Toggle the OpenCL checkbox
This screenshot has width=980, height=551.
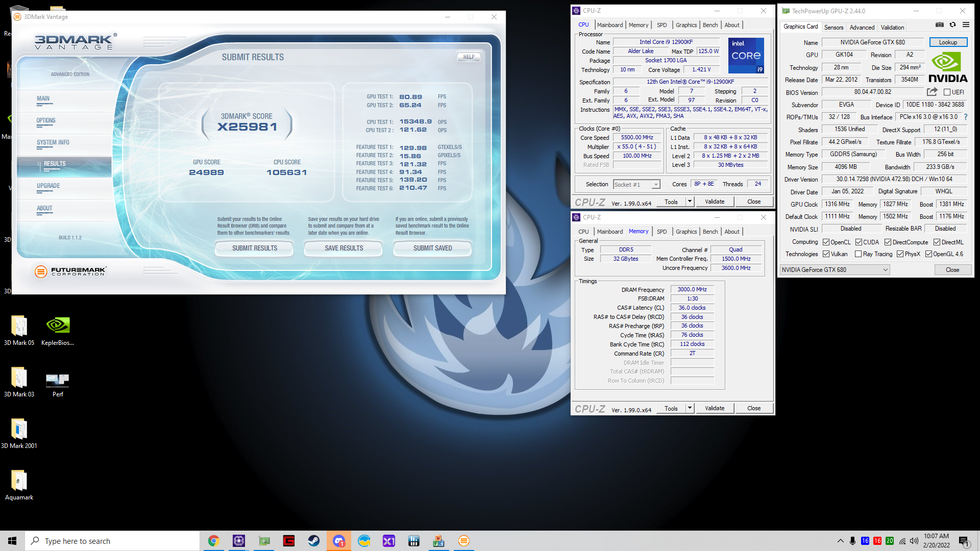coord(826,242)
